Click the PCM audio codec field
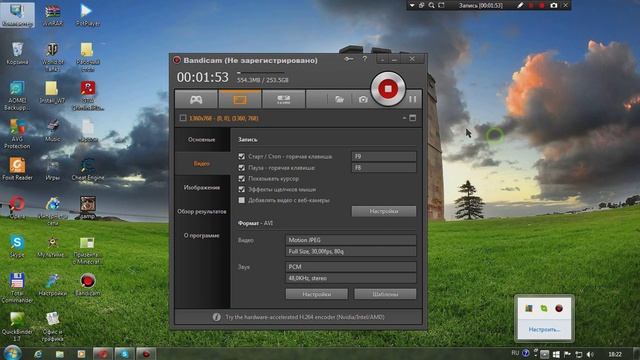The image size is (640, 360). tap(351, 267)
